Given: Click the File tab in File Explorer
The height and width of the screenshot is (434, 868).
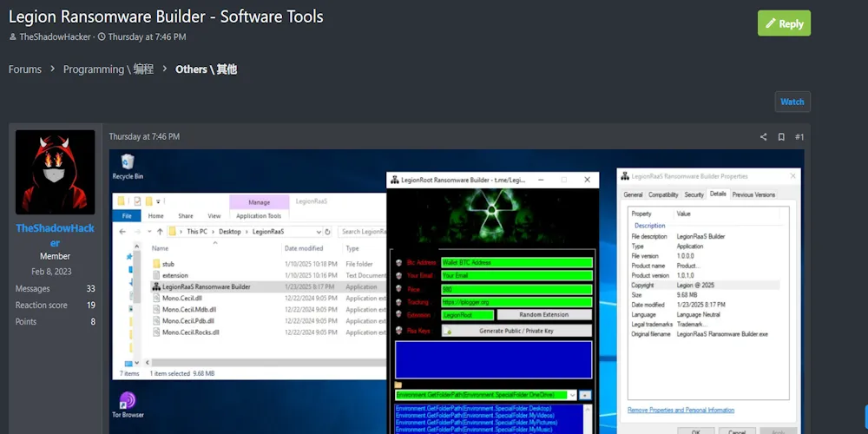Looking at the screenshot, I should click(x=127, y=216).
